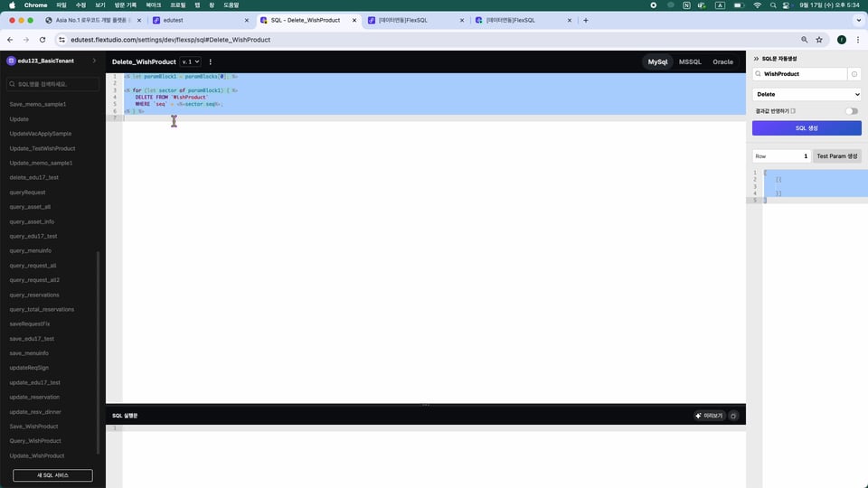Click the browser address bar URL

171,40
